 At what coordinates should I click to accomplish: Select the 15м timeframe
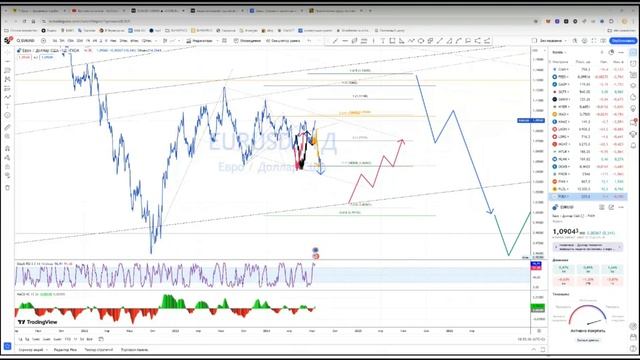tap(70, 41)
